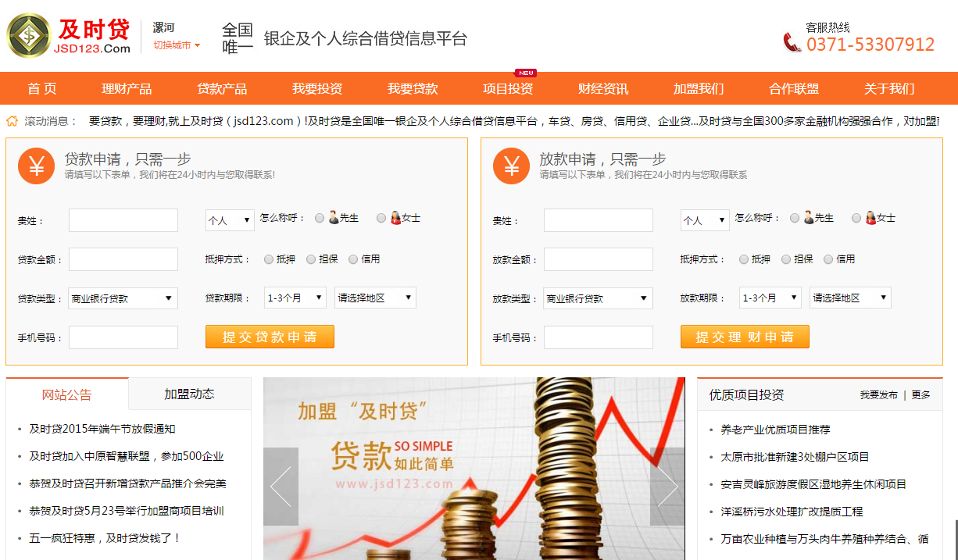Screen dimensions: 958x560
Task: Choose 信用 radio in 放款申请 form
Action: tap(828, 259)
